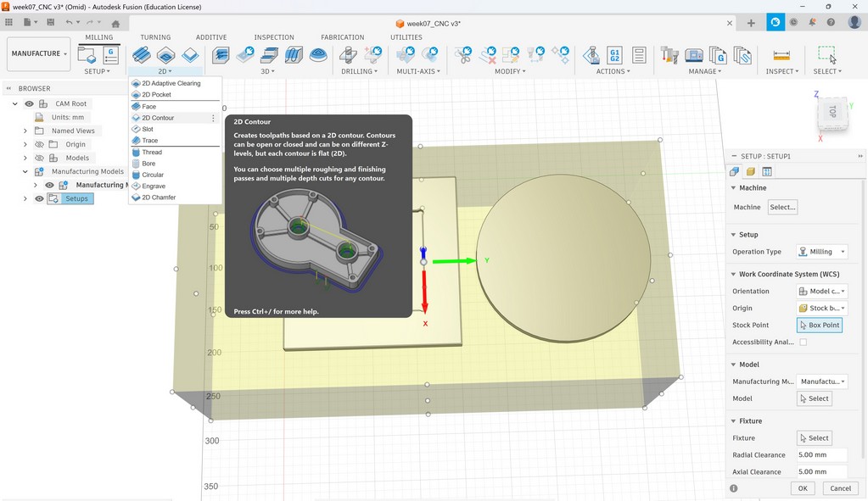Image resolution: width=868 pixels, height=501 pixels.
Task: Click the OK button in Setup panel
Action: point(802,488)
